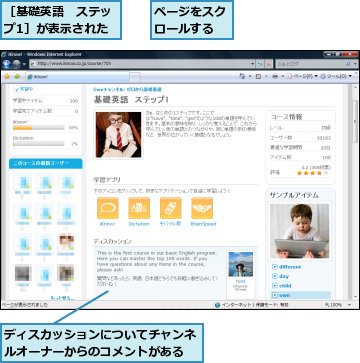Click the search magnifier button
Viewport: 360px width, 363px height.
[x=348, y=64]
